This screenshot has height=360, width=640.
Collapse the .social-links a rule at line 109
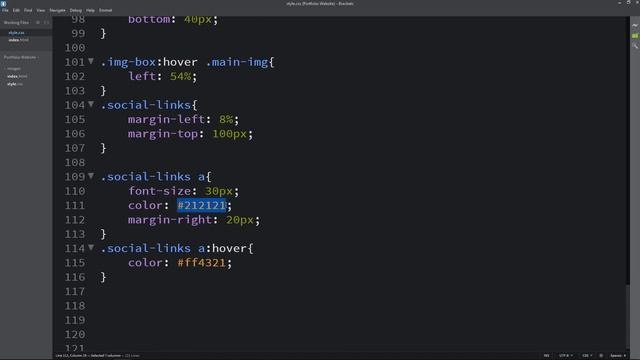[x=91, y=176]
